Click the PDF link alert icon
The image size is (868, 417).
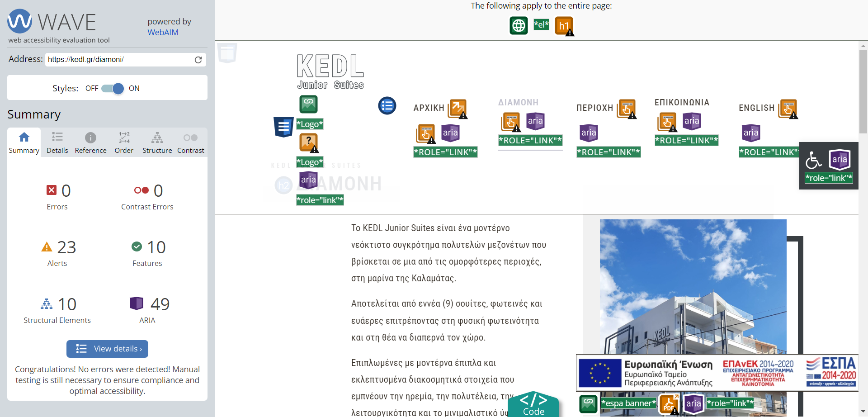669,404
